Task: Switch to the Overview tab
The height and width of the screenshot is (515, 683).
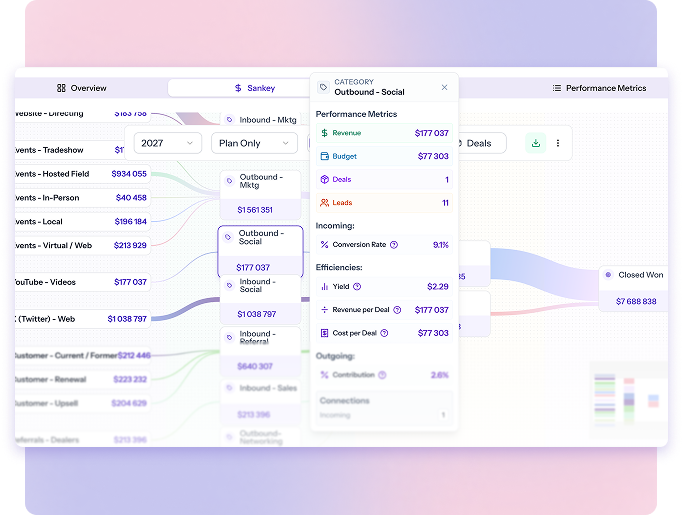Action: 82,88
